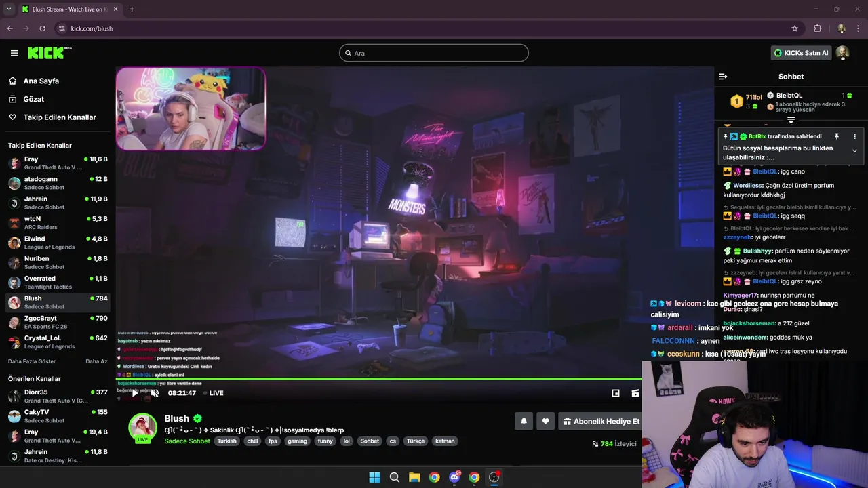Open Windows Start menu

tap(374, 477)
